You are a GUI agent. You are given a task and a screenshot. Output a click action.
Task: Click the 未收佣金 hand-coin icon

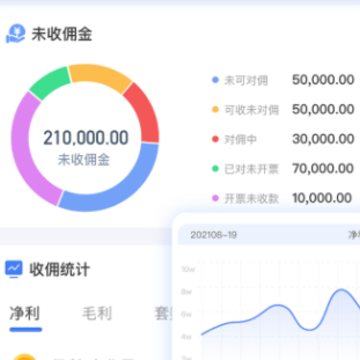(x=15, y=34)
